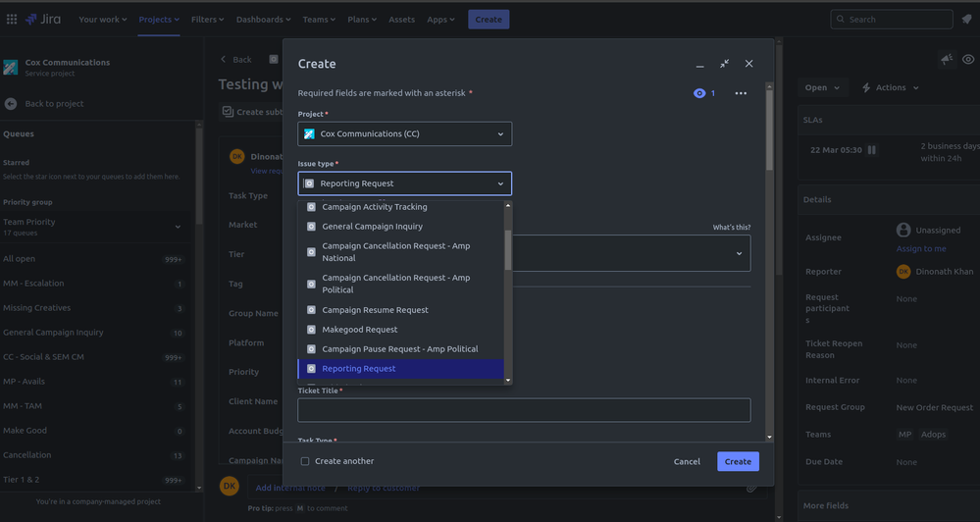Click the Cox Communications project avatar
The width and height of the screenshot is (980, 522).
click(11, 67)
